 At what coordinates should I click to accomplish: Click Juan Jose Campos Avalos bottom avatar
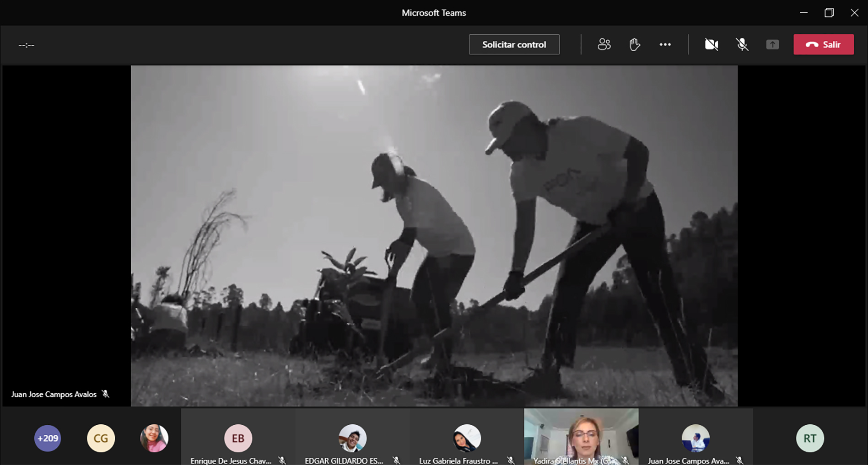pos(695,438)
